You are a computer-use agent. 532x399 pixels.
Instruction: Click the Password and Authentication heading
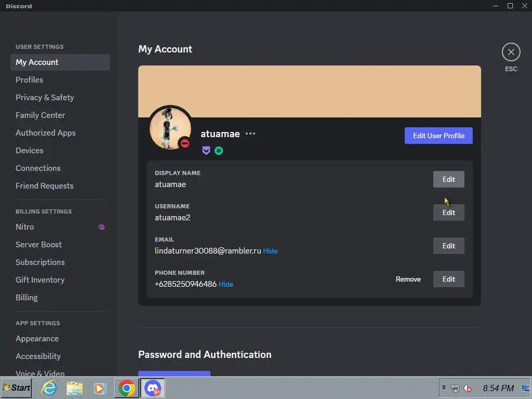(x=205, y=354)
